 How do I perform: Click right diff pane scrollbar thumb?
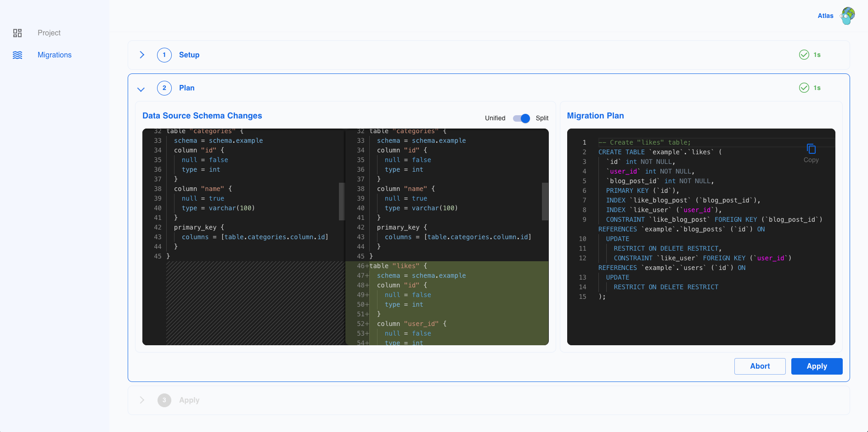(x=545, y=202)
